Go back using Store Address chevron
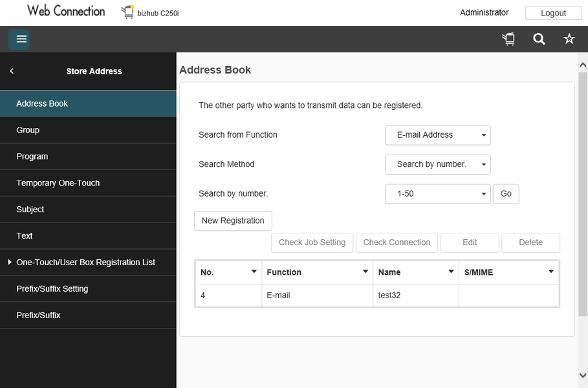This screenshot has height=388, width=588. (x=12, y=71)
